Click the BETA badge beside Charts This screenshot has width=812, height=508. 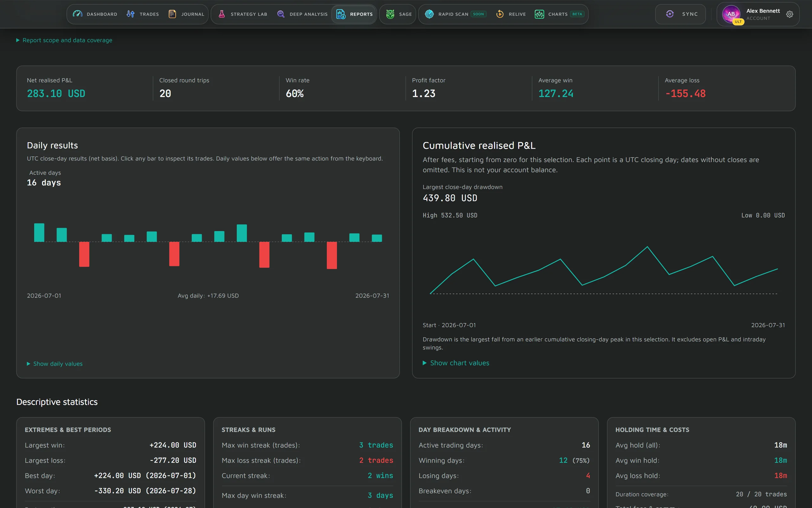click(577, 14)
